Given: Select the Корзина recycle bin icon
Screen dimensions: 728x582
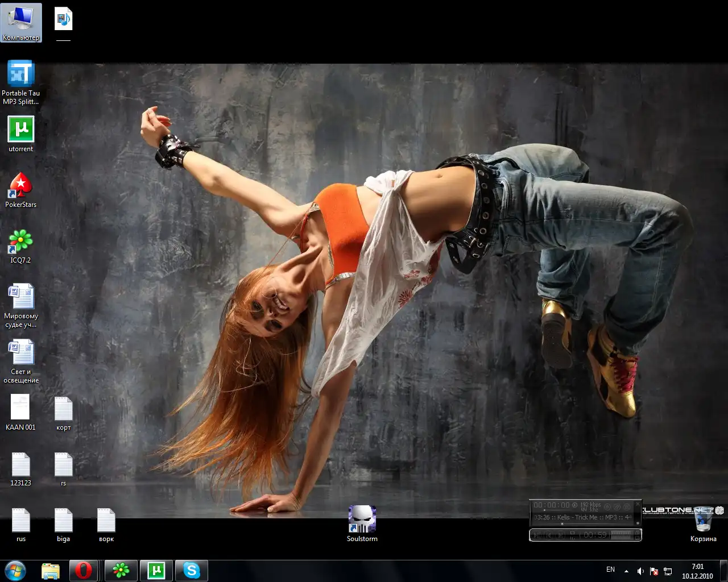Looking at the screenshot, I should tap(704, 519).
